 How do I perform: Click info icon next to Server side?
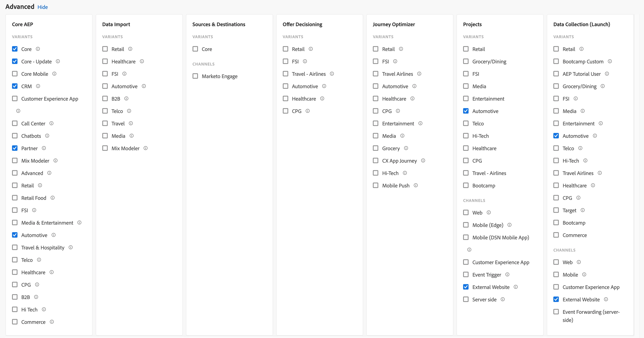(x=503, y=299)
